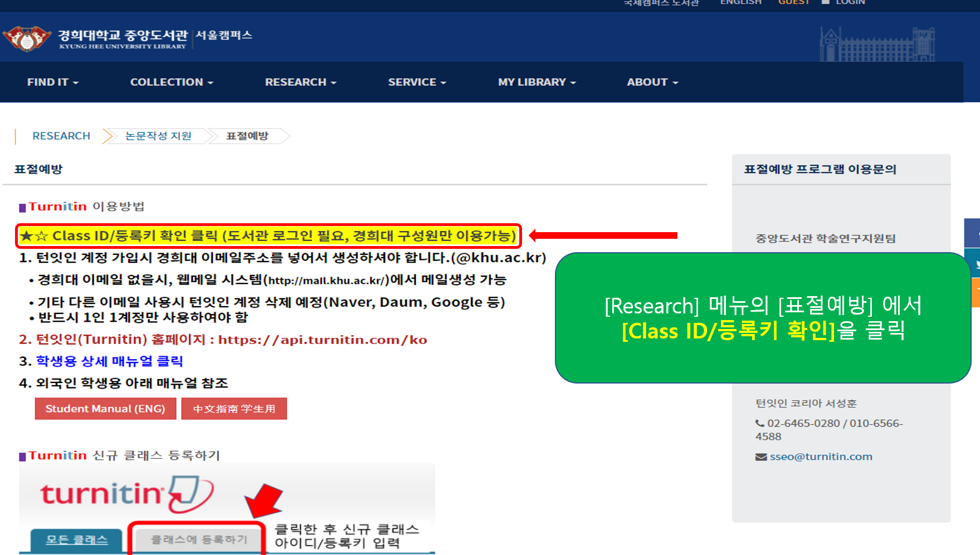Viewport: 980px width, 555px height.
Task: Click Turnitin 신규 클래스 등록하기 heading
Action: (124, 455)
